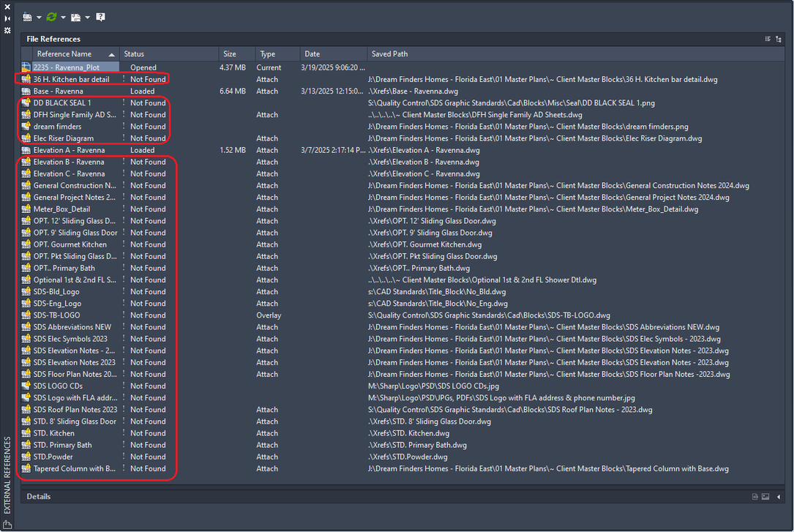Click the STD.Powder xref icon
794x532 pixels.
coord(26,457)
